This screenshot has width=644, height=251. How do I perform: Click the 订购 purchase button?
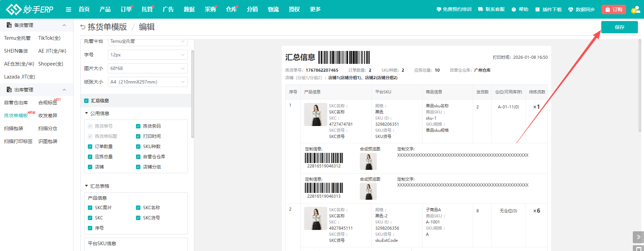coord(613,10)
